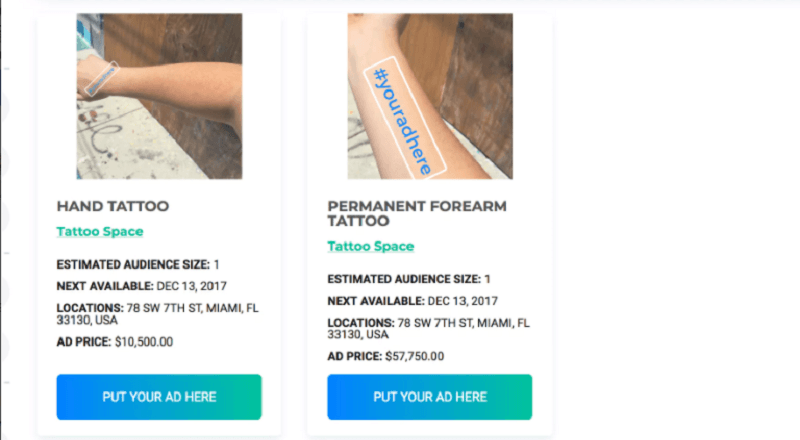Click ESTIMATED AUDIENCE SIZE on Hand Tattoo card
Image resolution: width=800 pixels, height=440 pixels.
pos(133,264)
